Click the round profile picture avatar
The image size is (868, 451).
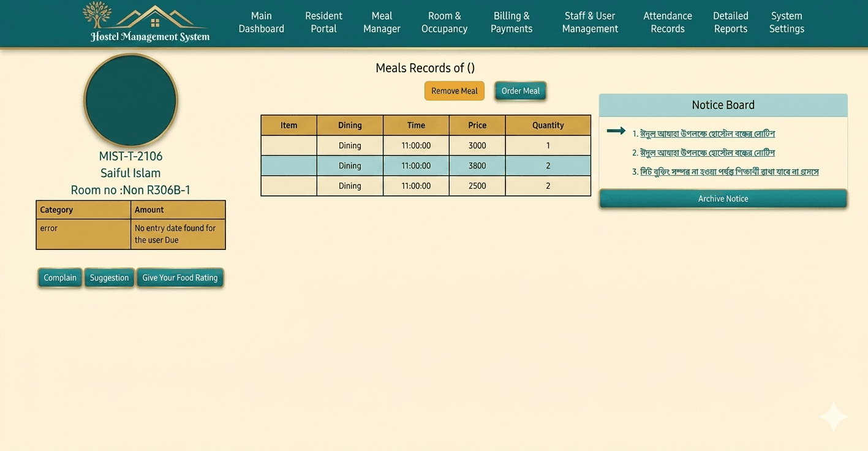(130, 100)
